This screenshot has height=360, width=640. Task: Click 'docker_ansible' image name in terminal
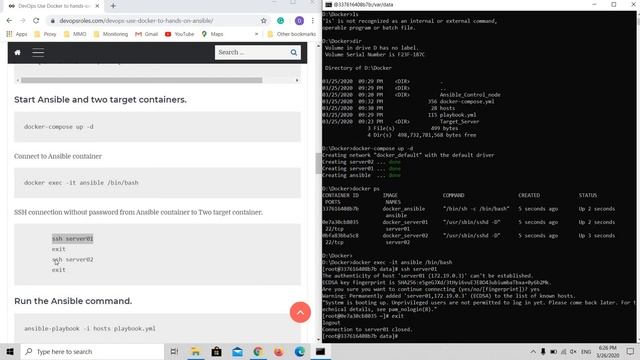404,209
